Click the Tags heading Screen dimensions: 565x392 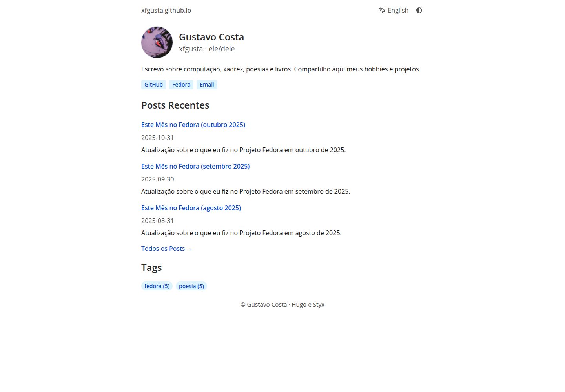point(151,268)
